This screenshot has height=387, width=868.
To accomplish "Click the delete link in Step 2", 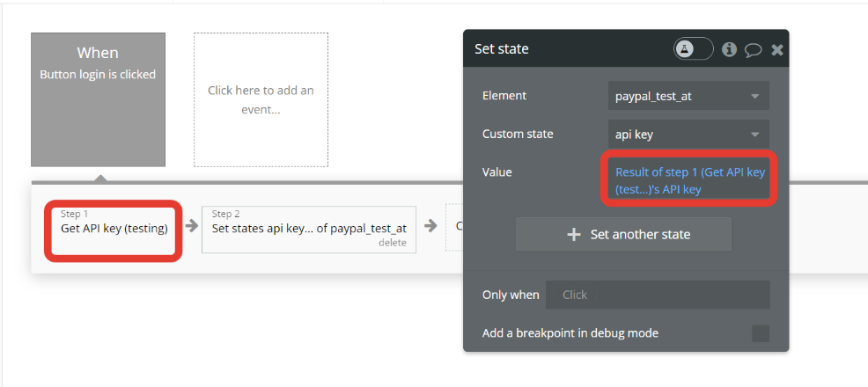I will pos(392,243).
